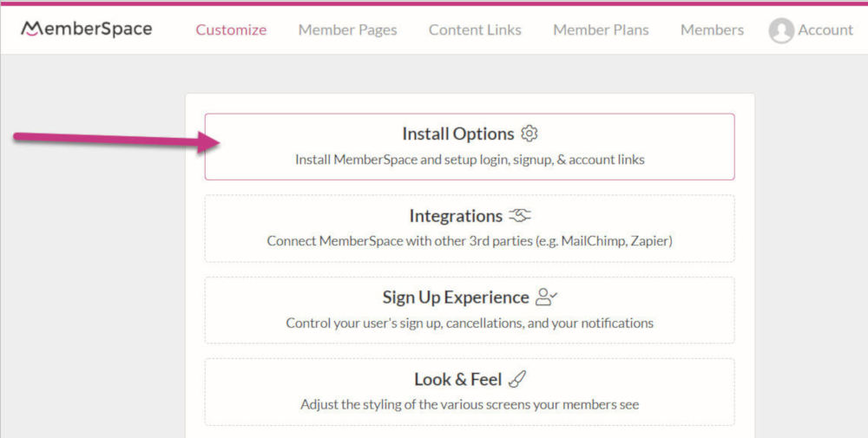The width and height of the screenshot is (868, 438).
Task: Switch to the Member Pages tab
Action: 347,29
